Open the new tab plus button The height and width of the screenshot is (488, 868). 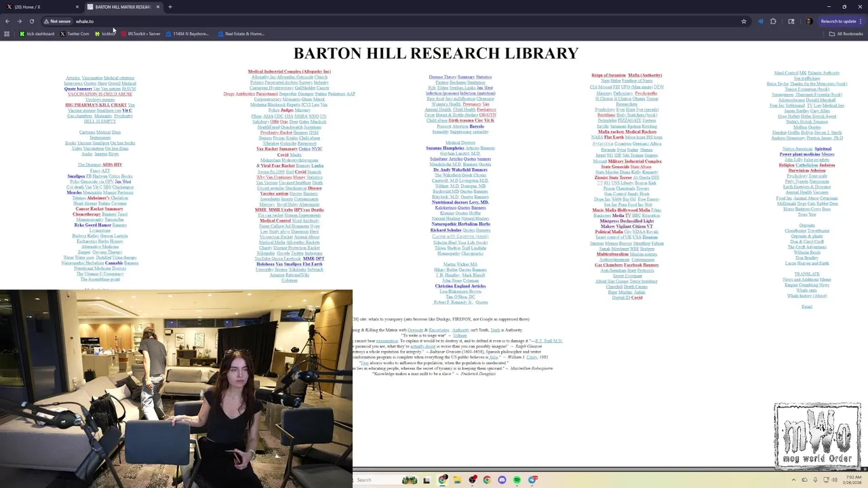(x=170, y=7)
